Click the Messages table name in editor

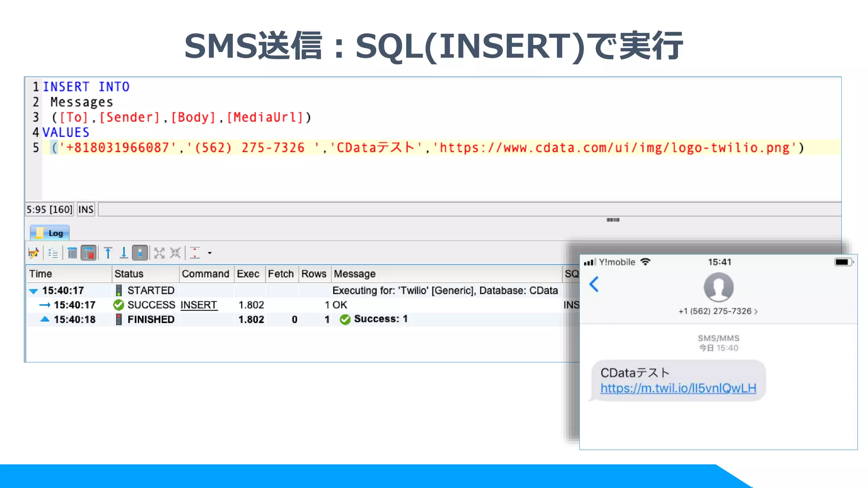pyautogui.click(x=82, y=102)
